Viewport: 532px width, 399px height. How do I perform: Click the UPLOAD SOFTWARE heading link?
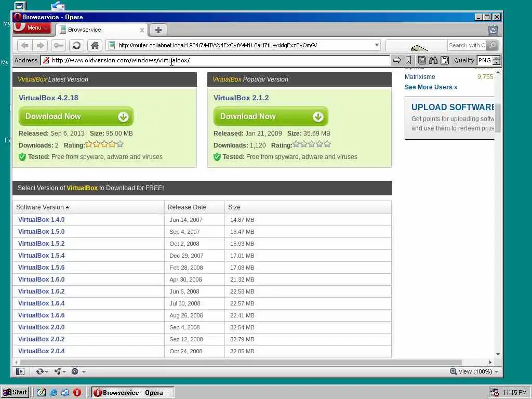[x=453, y=107]
